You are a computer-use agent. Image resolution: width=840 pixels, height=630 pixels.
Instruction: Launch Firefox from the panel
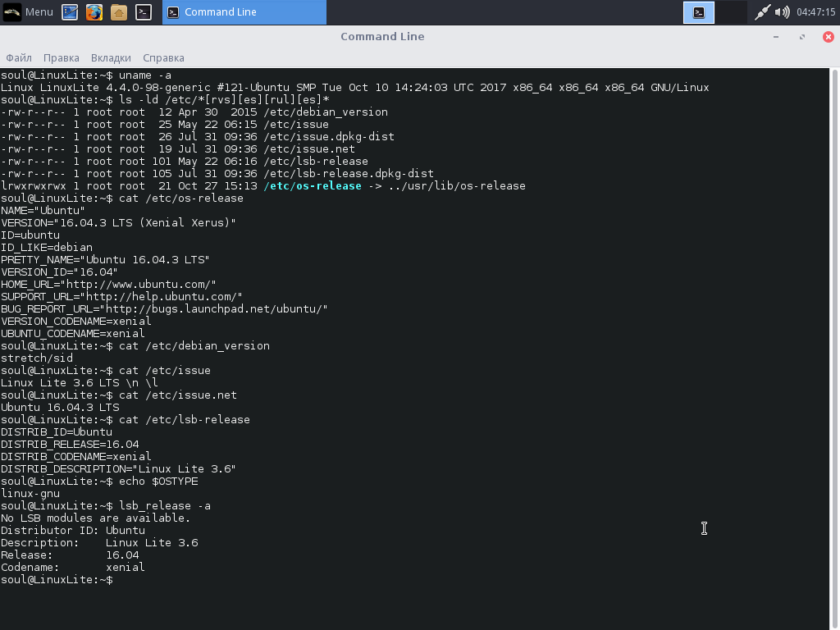(94, 11)
